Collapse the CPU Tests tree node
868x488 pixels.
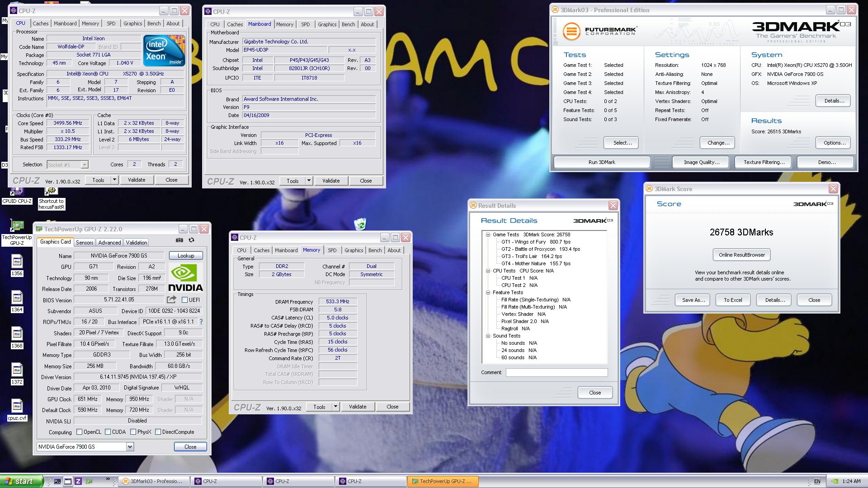tap(488, 271)
